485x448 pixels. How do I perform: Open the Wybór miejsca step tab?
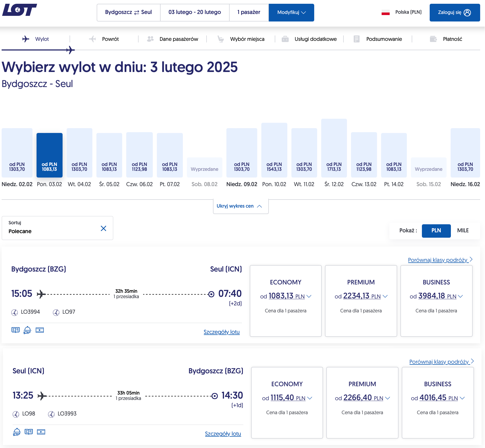pos(241,39)
